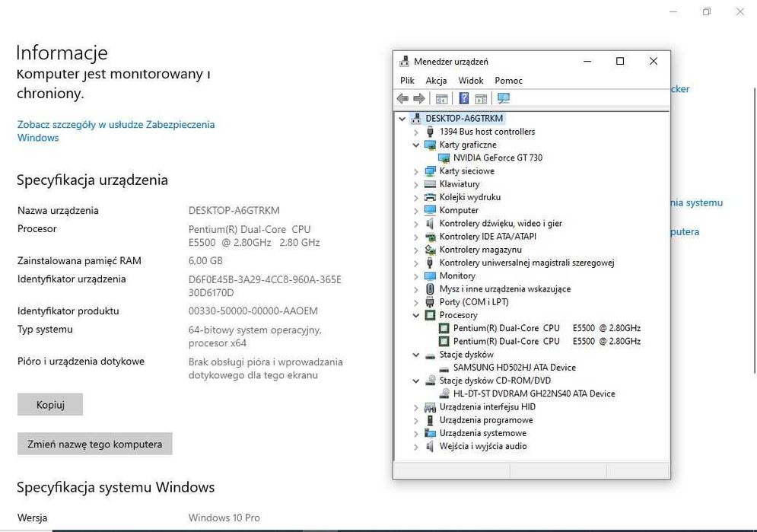Click the Stacje dysków CD-ROM/DVD disc icon
This screenshot has width=757, height=532.
(430, 381)
